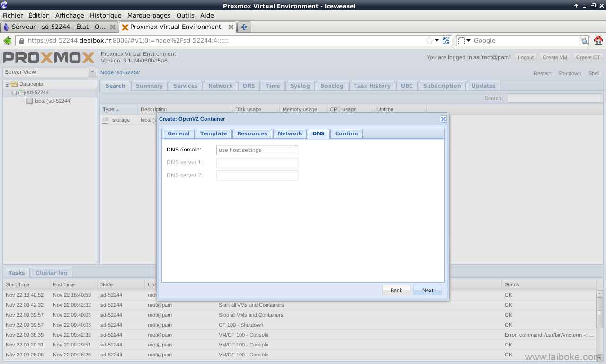Select 'Start all VMs and Containers' task
Viewport: 606px width, 364px height.
coord(299,305)
